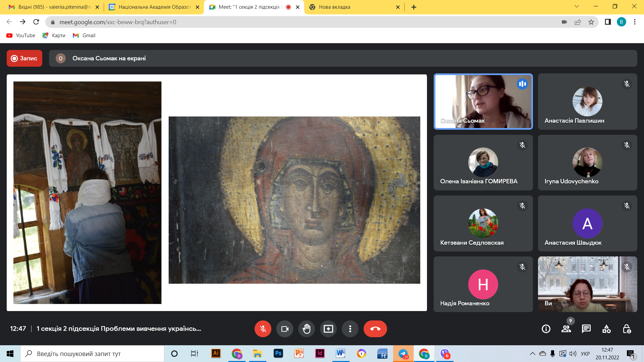Leave the call with red hang-up button
Image resolution: width=644 pixels, height=362 pixels.
375,329
